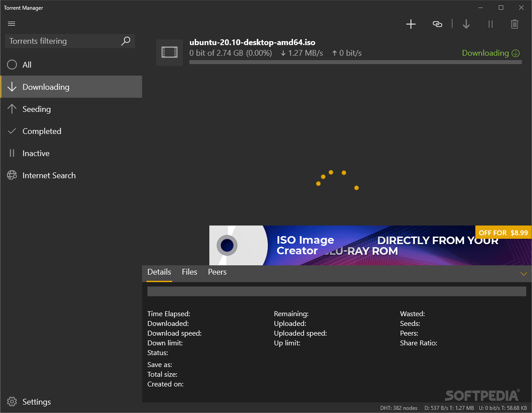
Task: Click the Down limit label
Action: click(x=165, y=343)
